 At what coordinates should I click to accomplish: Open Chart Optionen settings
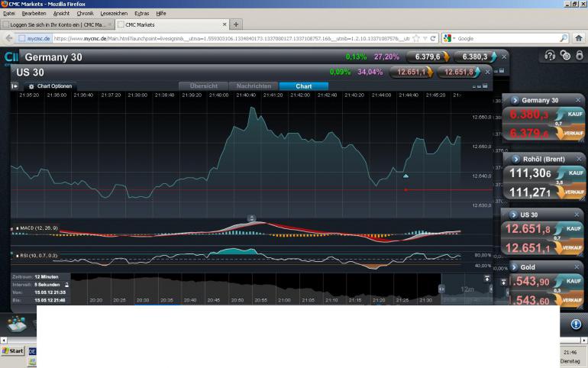coord(50,86)
